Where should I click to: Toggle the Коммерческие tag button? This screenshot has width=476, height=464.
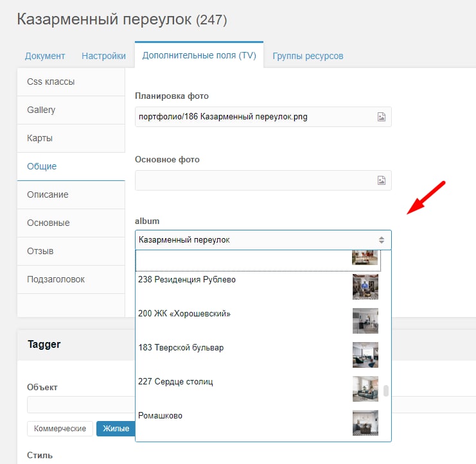tap(60, 429)
